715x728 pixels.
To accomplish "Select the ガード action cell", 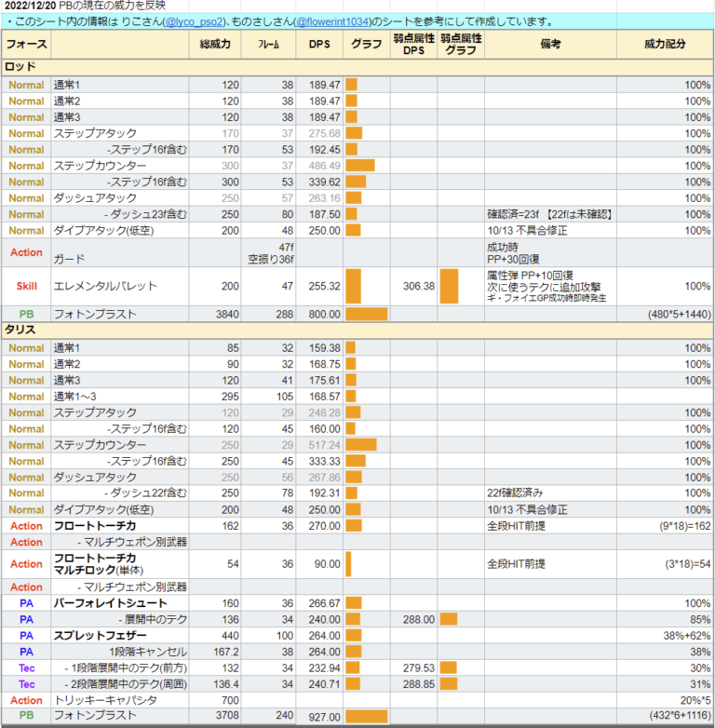I will point(120,252).
